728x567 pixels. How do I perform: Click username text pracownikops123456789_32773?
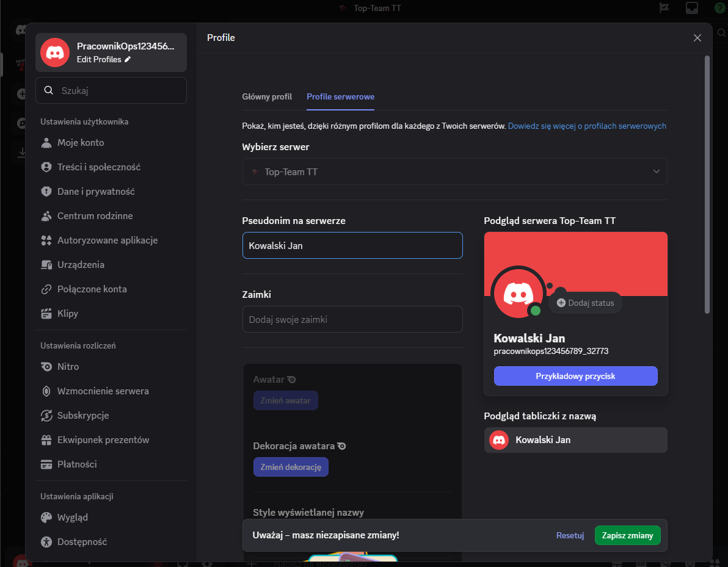click(x=551, y=351)
